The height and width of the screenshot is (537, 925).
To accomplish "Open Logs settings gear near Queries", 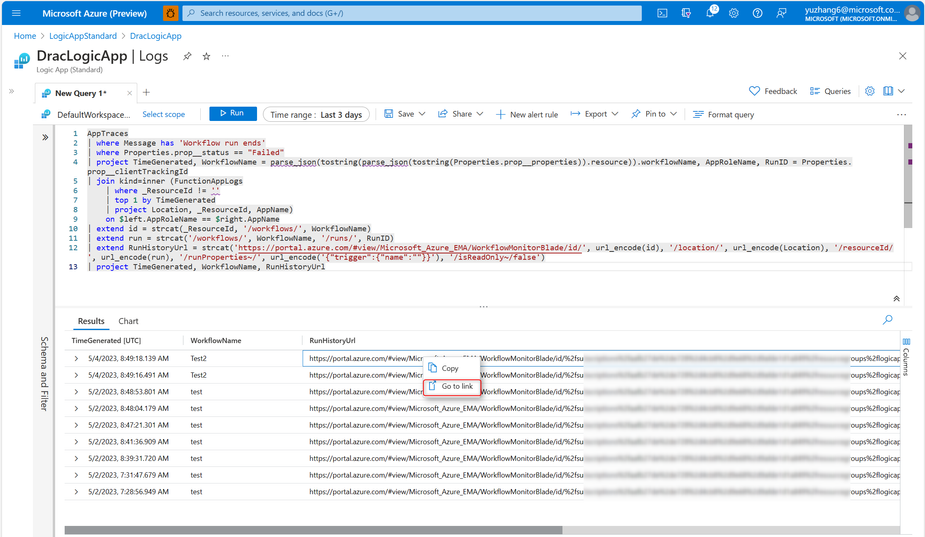I will pos(870,91).
